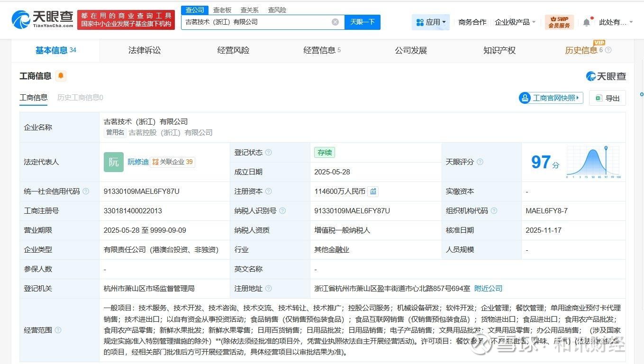Click the 杭州市萧山区市场监督管理局 value

click(x=149, y=288)
